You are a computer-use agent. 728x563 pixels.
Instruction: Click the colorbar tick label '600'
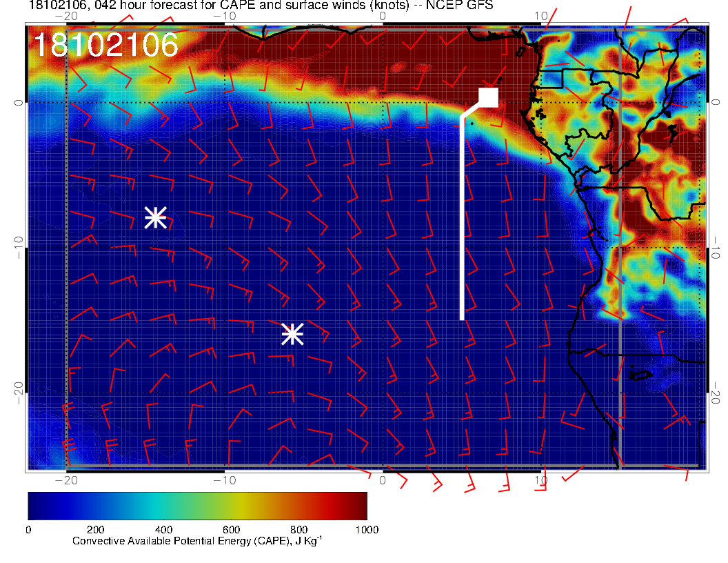click(231, 530)
